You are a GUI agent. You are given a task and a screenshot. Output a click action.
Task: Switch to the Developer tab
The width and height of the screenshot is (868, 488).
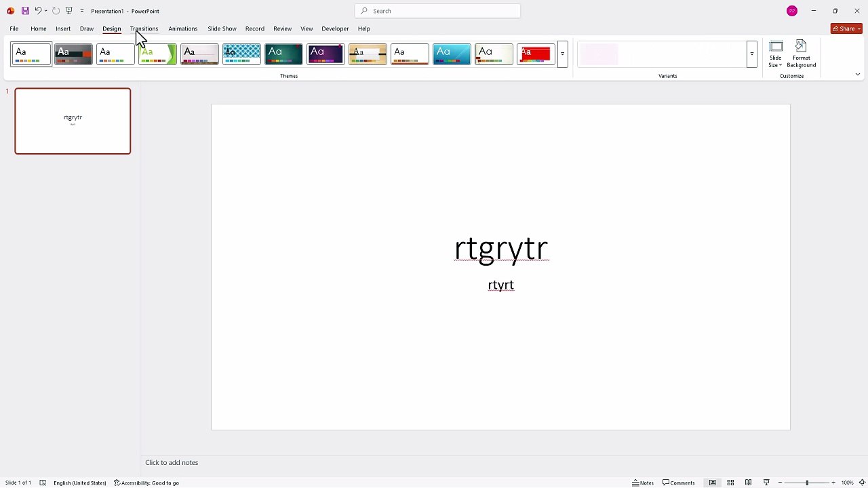(335, 28)
